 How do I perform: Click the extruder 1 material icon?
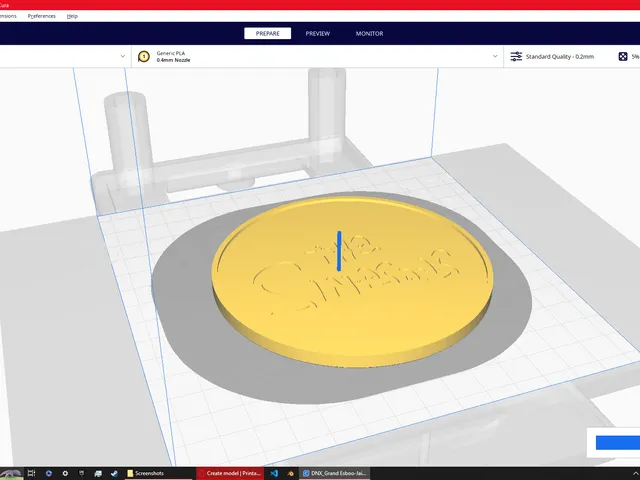tap(144, 56)
